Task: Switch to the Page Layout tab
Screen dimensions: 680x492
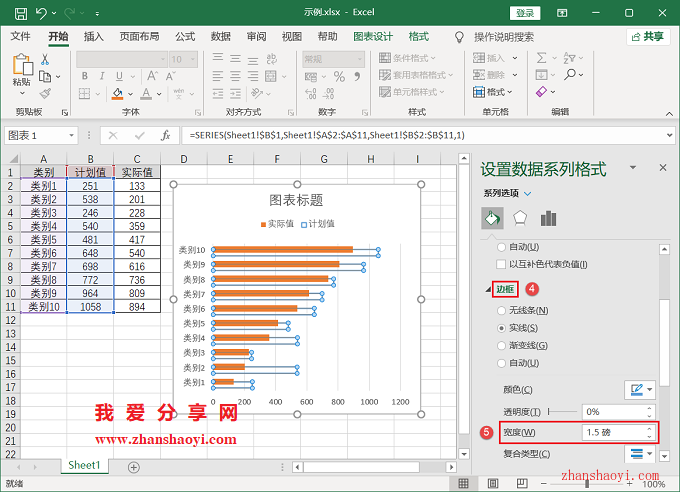Action: [x=139, y=36]
